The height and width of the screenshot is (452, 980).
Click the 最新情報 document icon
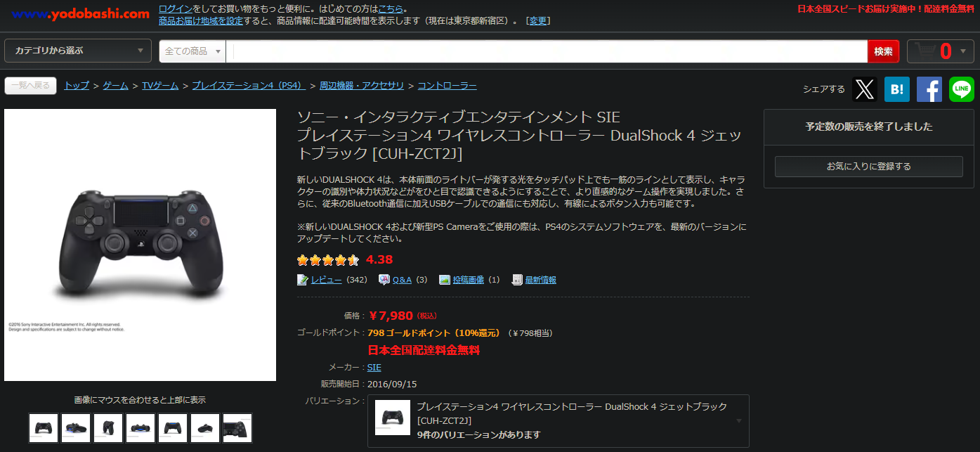click(x=517, y=280)
